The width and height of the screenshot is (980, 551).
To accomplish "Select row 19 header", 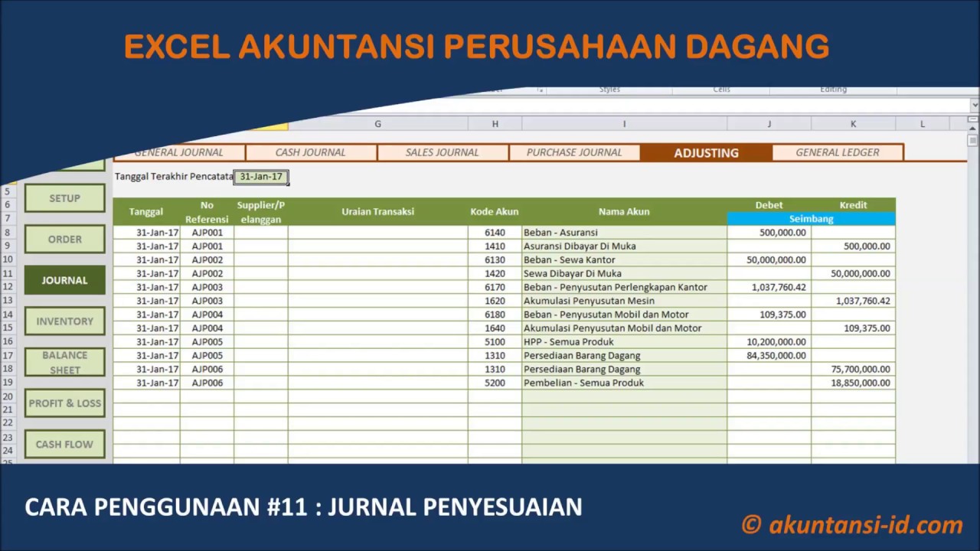I will click(x=7, y=383).
